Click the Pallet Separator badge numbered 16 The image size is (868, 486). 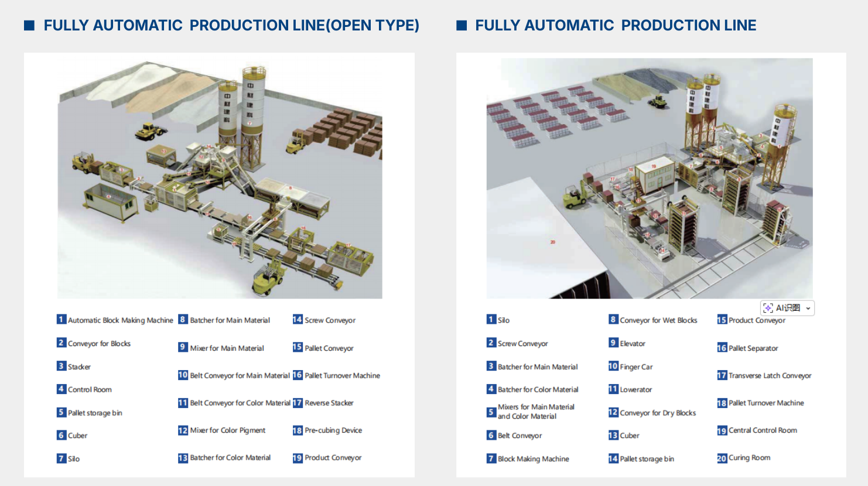pyautogui.click(x=722, y=348)
